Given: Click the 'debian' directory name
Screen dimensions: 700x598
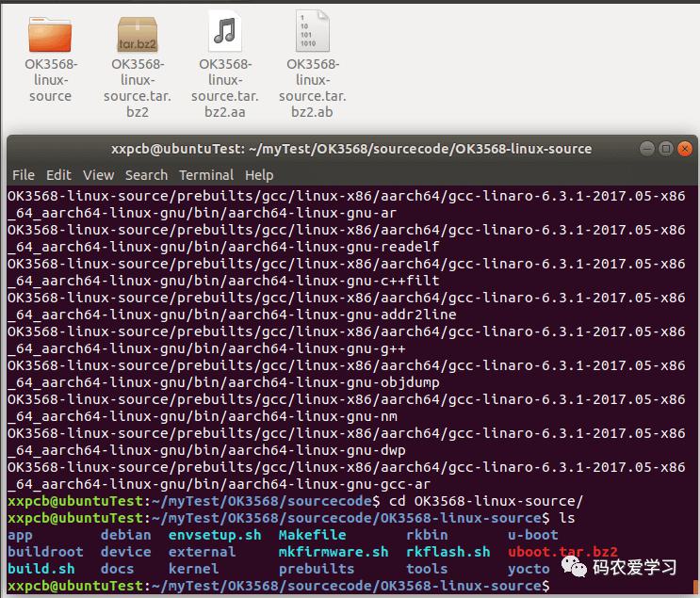Looking at the screenshot, I should coord(126,535).
